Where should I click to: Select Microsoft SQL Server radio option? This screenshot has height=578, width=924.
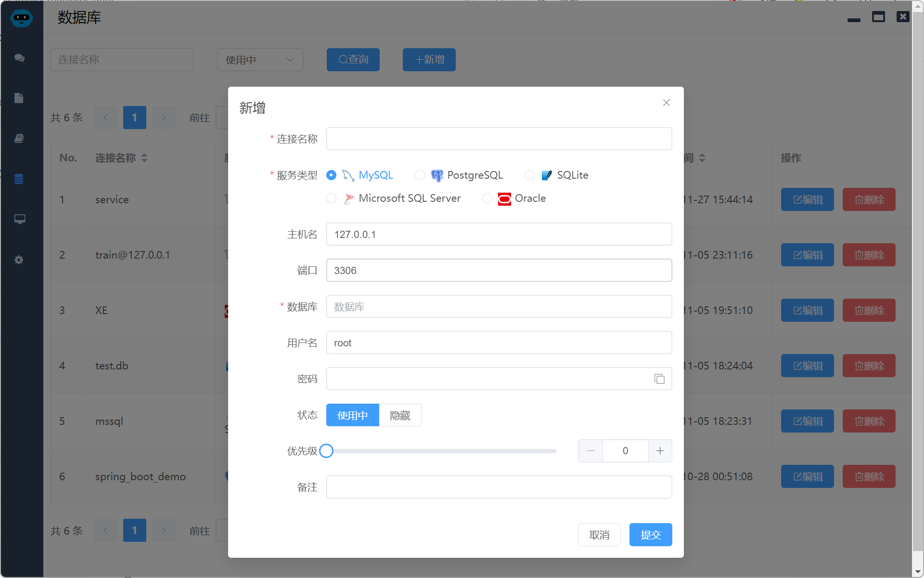(x=331, y=198)
